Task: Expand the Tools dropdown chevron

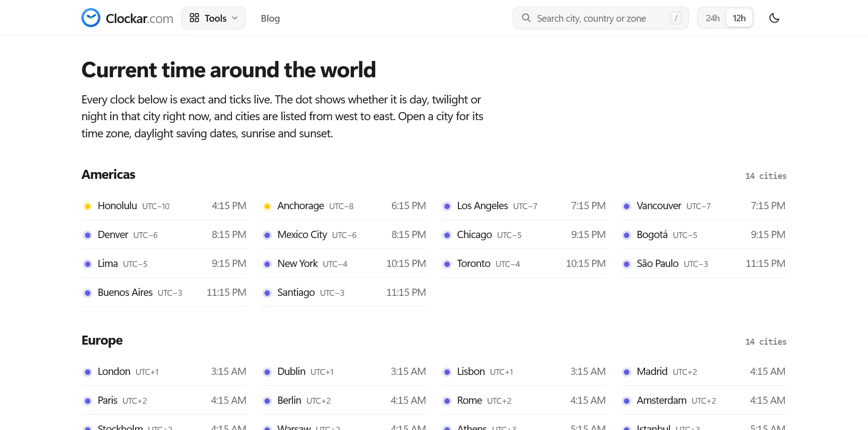Action: 235,18
